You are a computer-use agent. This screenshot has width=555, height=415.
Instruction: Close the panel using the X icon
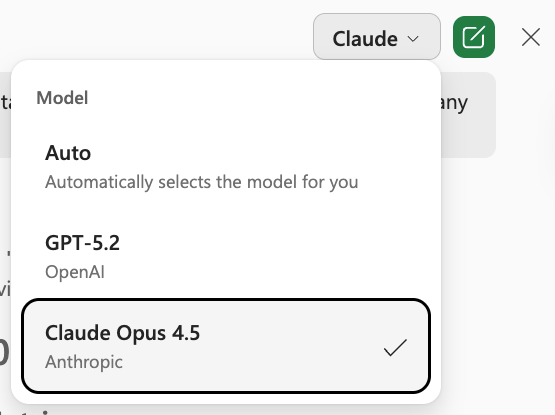click(531, 37)
